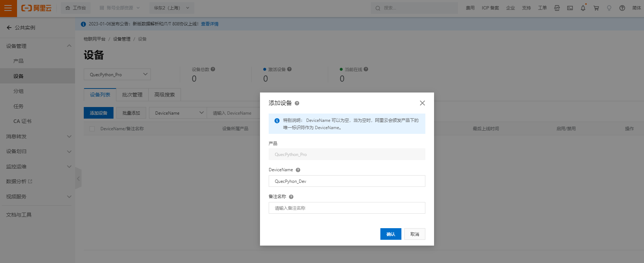Open the 费用 menu
The height and width of the screenshot is (263, 644).
[470, 8]
